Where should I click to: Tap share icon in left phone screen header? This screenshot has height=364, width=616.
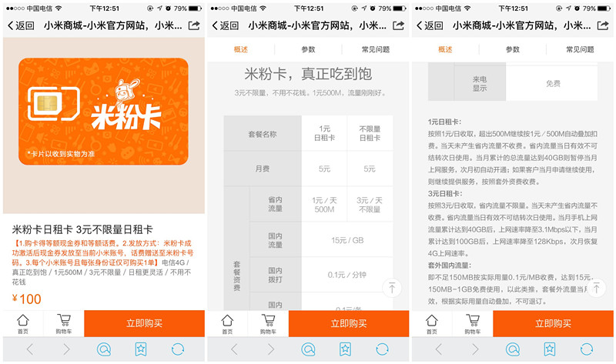[194, 25]
